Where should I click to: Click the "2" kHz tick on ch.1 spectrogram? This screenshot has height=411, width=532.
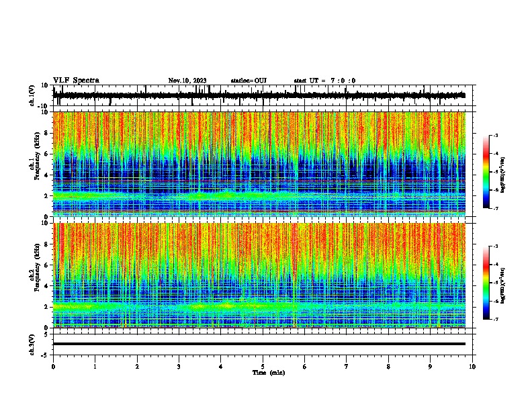point(46,195)
